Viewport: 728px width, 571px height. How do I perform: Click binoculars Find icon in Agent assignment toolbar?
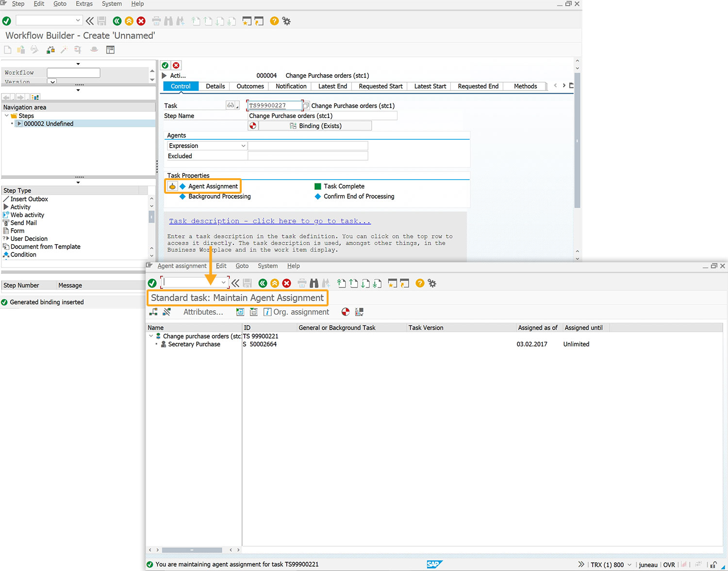click(x=314, y=283)
